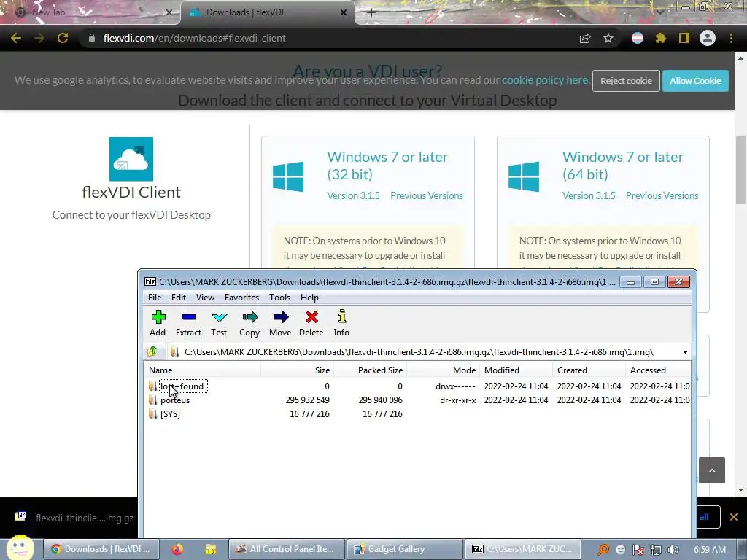747x560 pixels.
Task: Open the Favorites menu in 7-Zip
Action: click(241, 297)
